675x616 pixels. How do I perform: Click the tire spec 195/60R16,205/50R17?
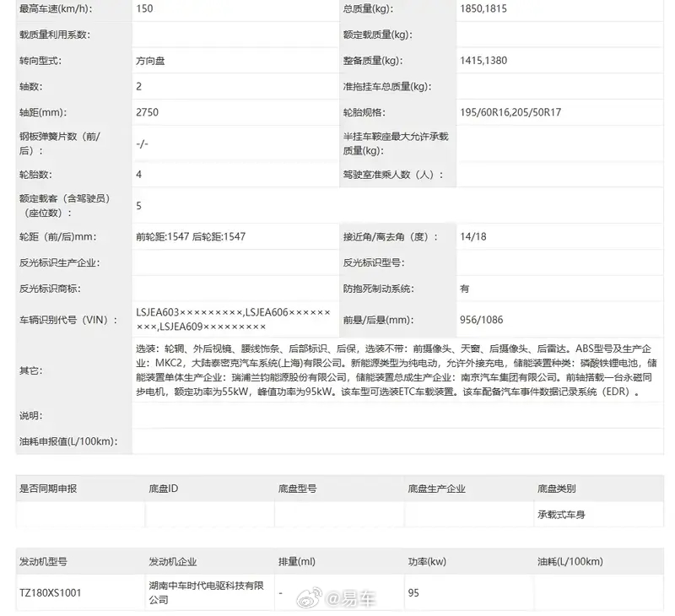point(510,112)
